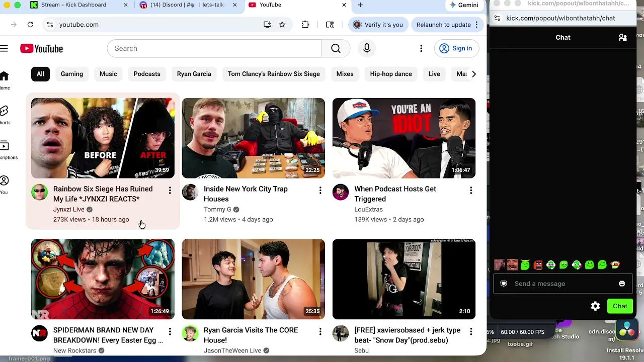Image resolution: width=644 pixels, height=362 pixels.
Task: Reload the youtube.com page
Action: coord(30,25)
